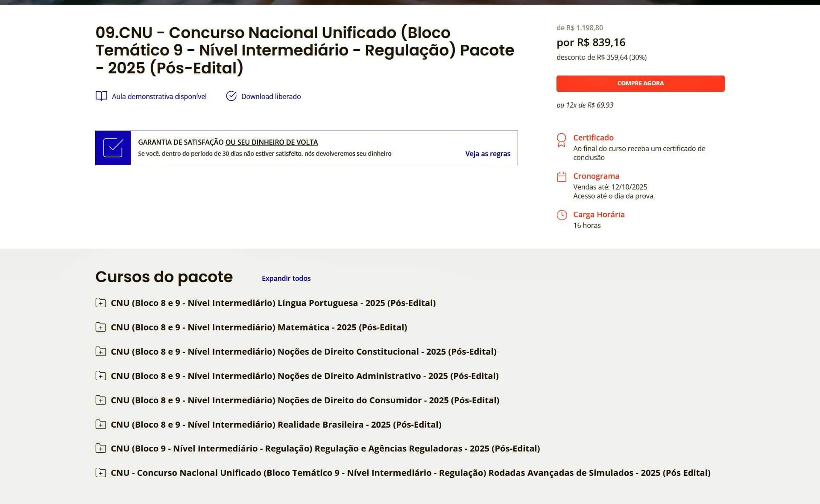Expand Noções de Direito do Consumidor folder
This screenshot has height=504, width=820.
pyautogui.click(x=101, y=400)
